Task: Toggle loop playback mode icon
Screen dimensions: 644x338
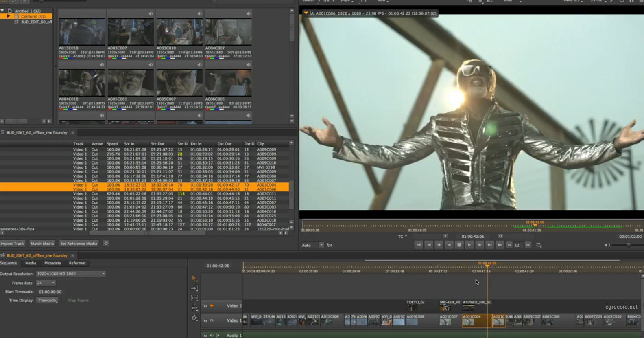Action: tap(539, 245)
